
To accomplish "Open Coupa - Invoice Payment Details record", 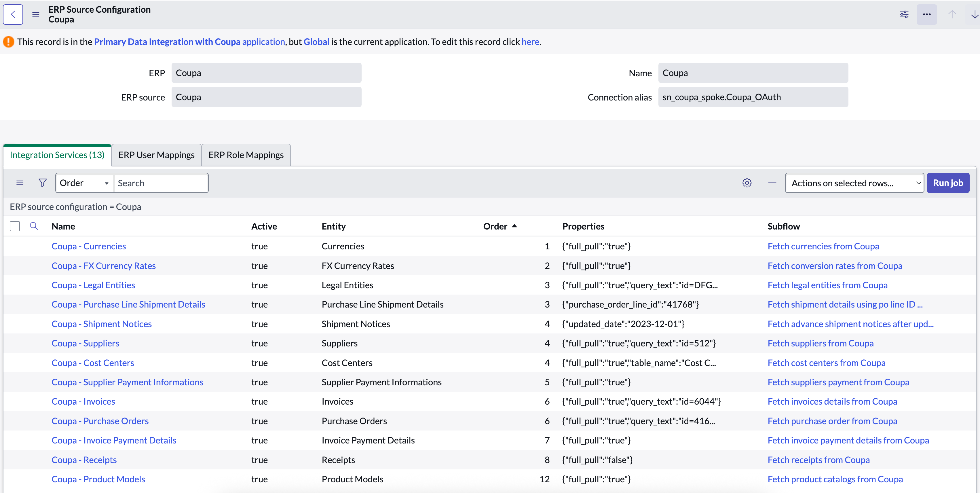I will tap(114, 440).
